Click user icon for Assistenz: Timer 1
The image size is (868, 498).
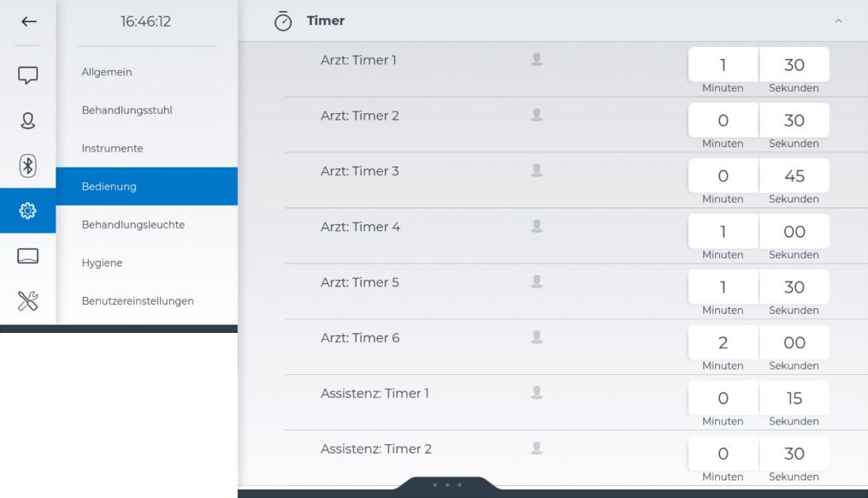pos(536,393)
